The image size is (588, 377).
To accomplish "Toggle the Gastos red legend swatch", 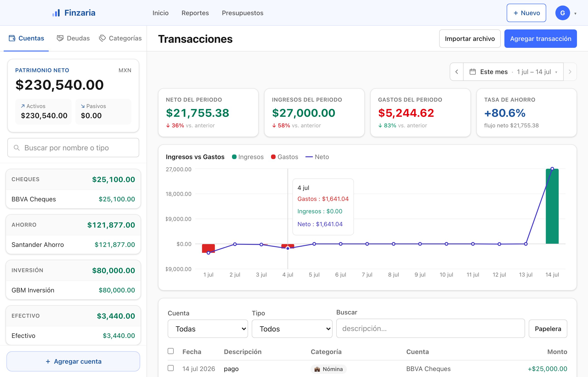I will [x=273, y=157].
